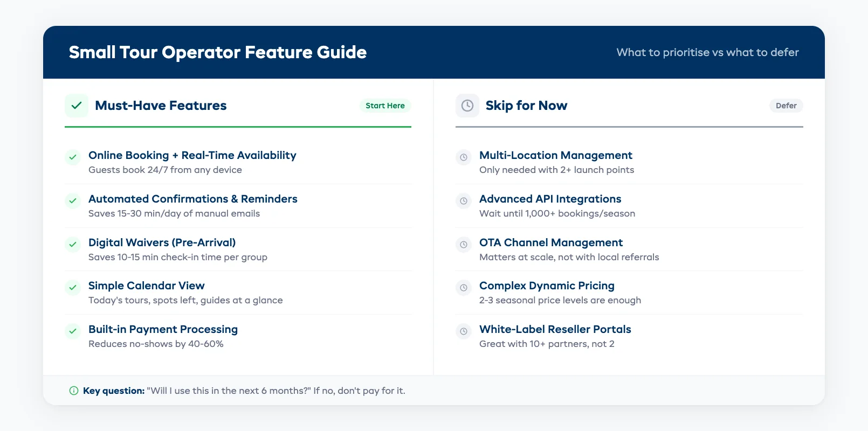
Task: Click the clock icon next to Advanced API Integrations
Action: coord(464,201)
